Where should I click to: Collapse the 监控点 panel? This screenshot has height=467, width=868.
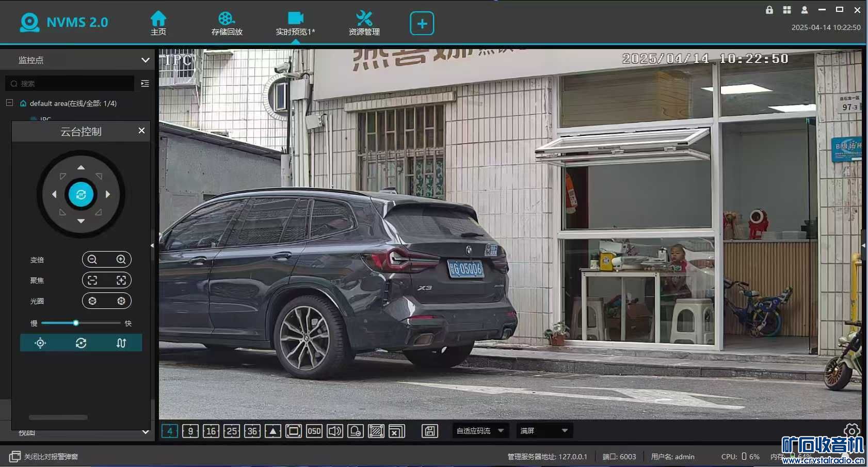point(146,60)
